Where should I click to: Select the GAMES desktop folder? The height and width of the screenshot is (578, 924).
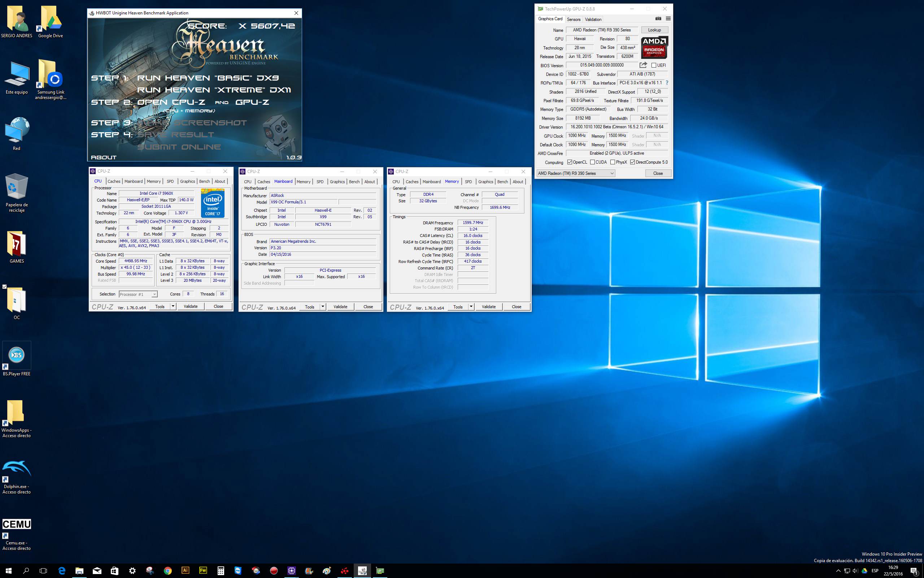(x=16, y=247)
